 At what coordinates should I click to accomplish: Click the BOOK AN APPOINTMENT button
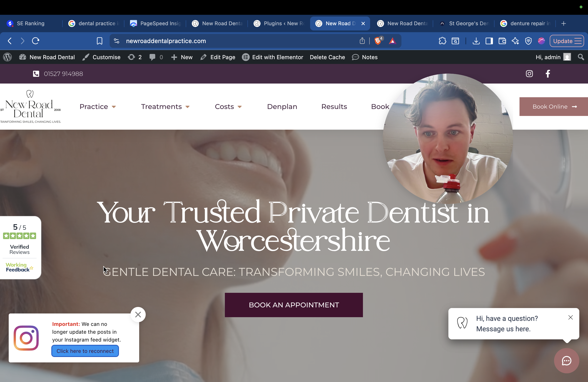pos(294,305)
